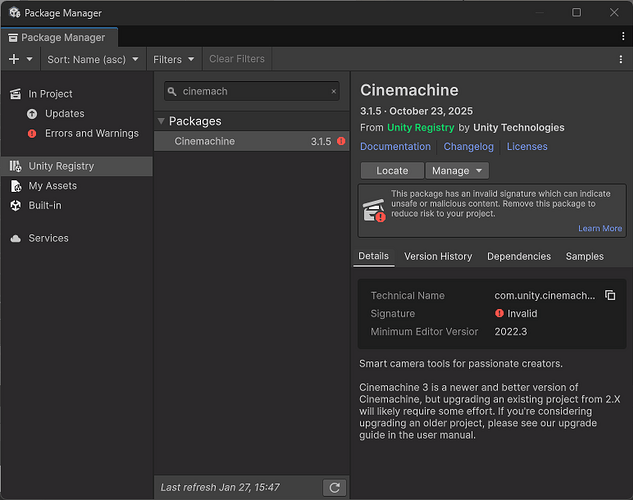This screenshot has height=500, width=633.
Task: Clear the search field with the x icon
Action: pyautogui.click(x=334, y=91)
